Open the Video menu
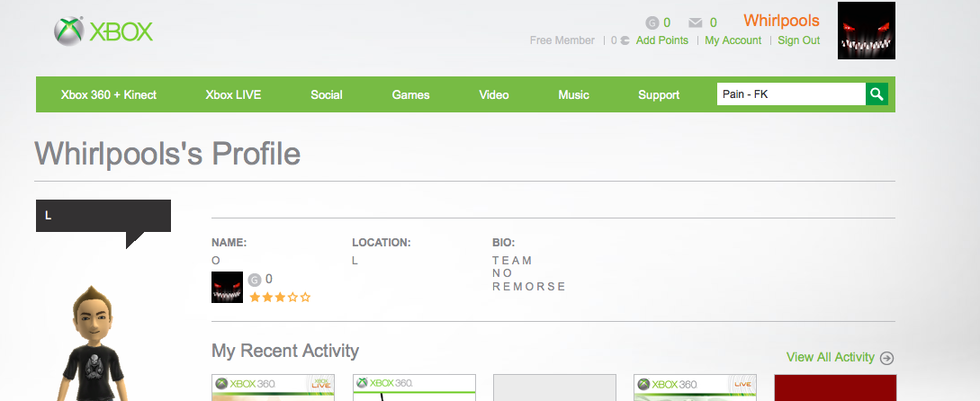Viewport: 980px width, 401px height. pos(494,95)
